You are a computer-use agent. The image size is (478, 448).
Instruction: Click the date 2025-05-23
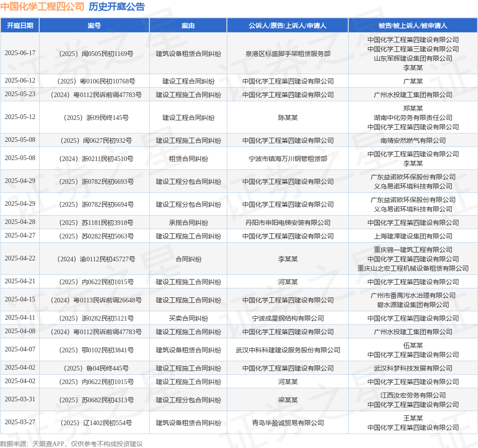20,94
